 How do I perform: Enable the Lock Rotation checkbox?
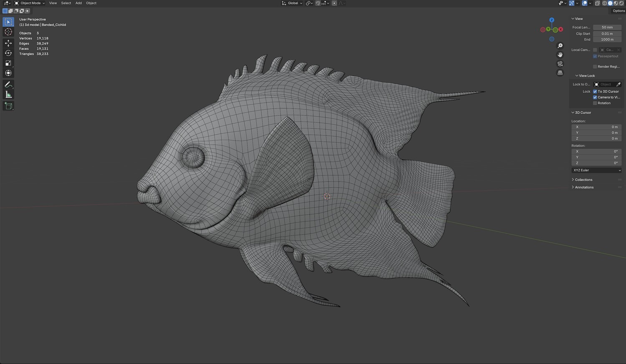pos(595,103)
